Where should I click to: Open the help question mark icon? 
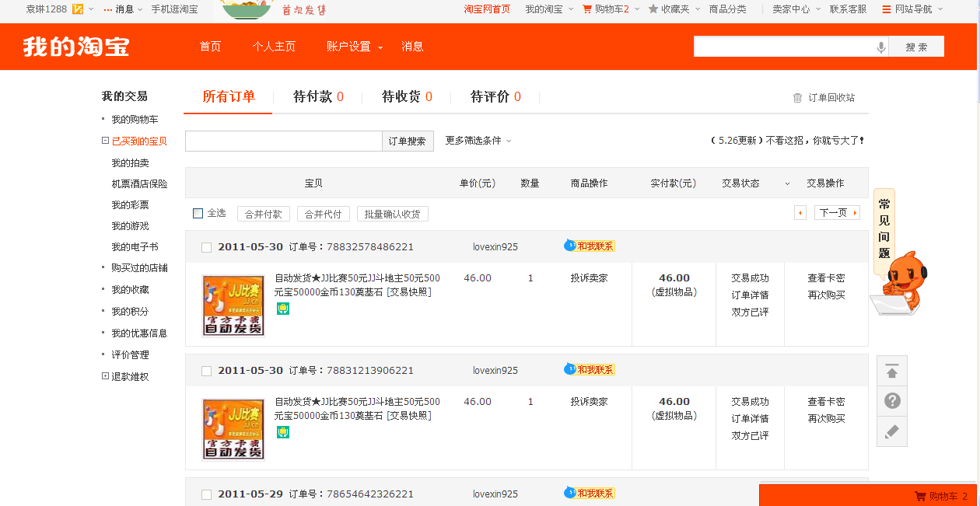892,401
